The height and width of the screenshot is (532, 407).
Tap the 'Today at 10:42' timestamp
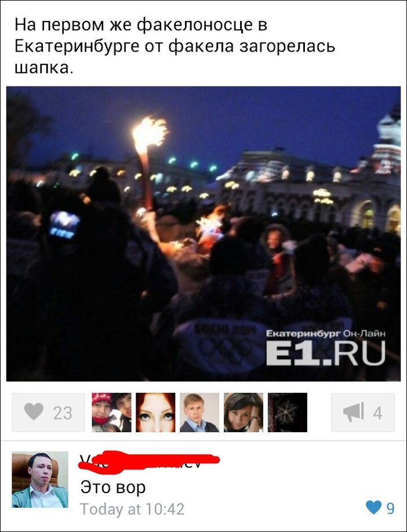[132, 509]
